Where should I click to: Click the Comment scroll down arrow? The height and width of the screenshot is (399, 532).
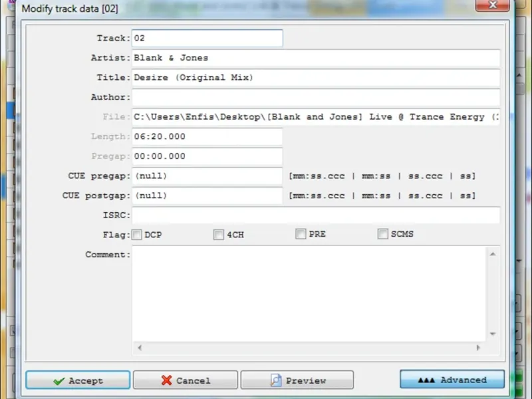coord(493,334)
